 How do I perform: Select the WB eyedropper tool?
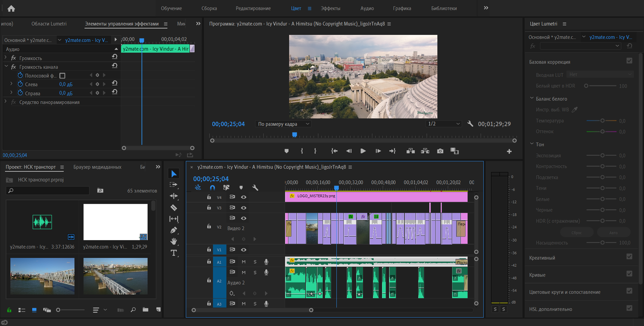574,110
